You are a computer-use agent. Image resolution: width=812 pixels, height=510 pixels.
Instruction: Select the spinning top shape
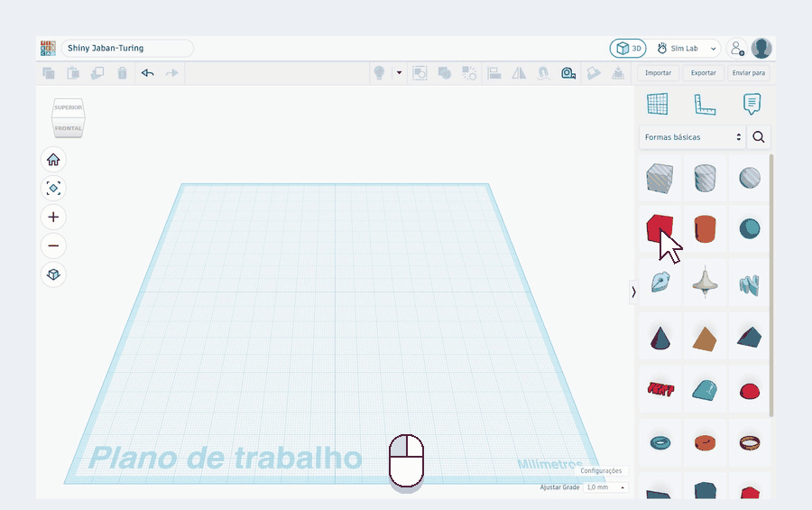point(705,283)
